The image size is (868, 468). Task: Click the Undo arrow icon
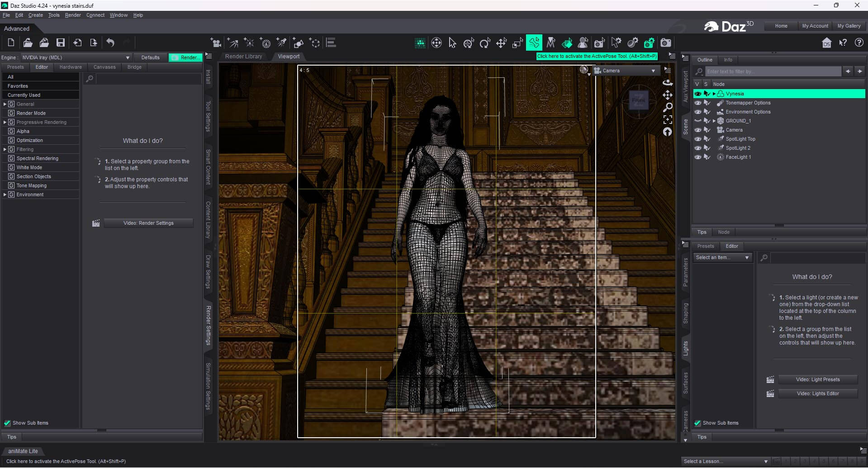(x=110, y=43)
